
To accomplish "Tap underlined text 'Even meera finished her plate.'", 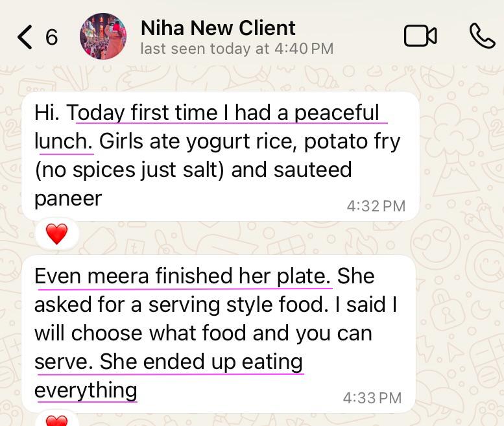I will (182, 276).
